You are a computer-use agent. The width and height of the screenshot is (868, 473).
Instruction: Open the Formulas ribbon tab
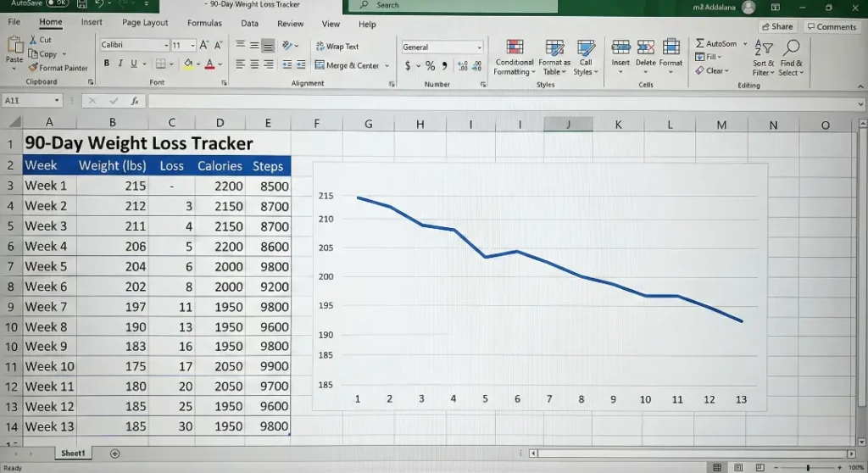coord(204,23)
